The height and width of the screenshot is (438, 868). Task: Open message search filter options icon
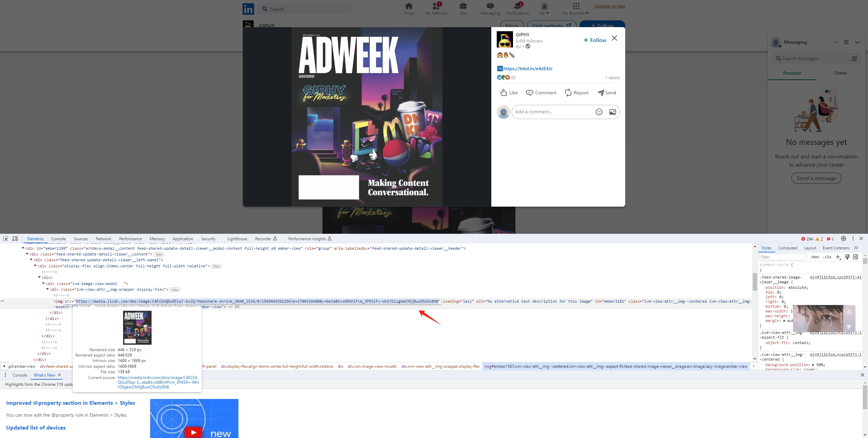pyautogui.click(x=854, y=59)
